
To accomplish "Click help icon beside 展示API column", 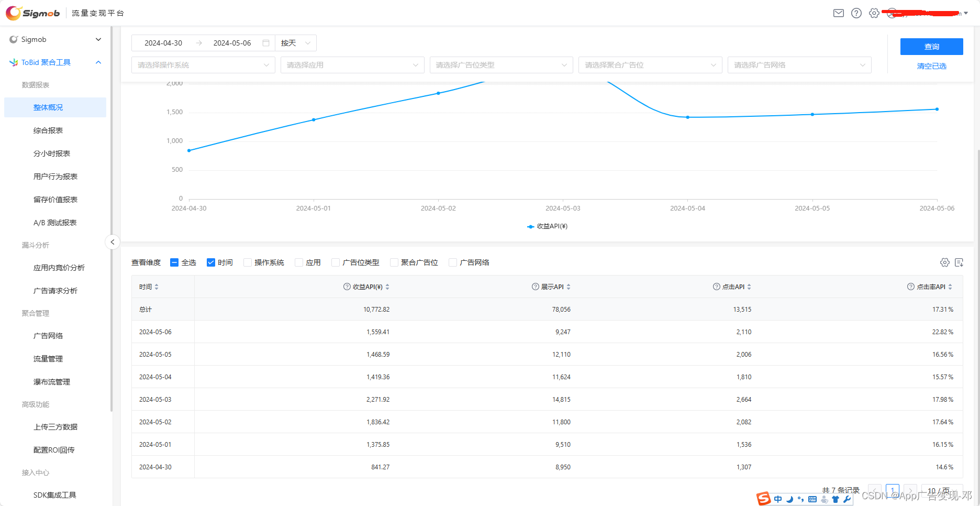I will click(x=535, y=287).
